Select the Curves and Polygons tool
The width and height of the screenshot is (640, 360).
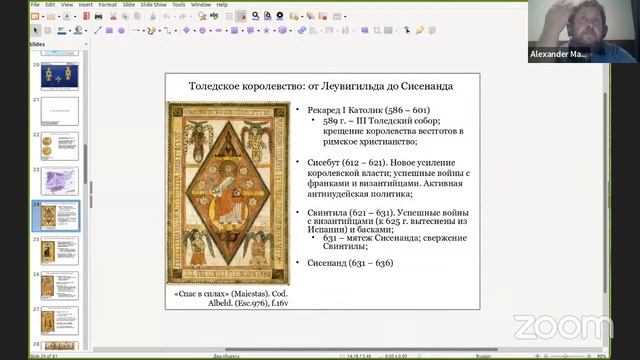coord(151,30)
